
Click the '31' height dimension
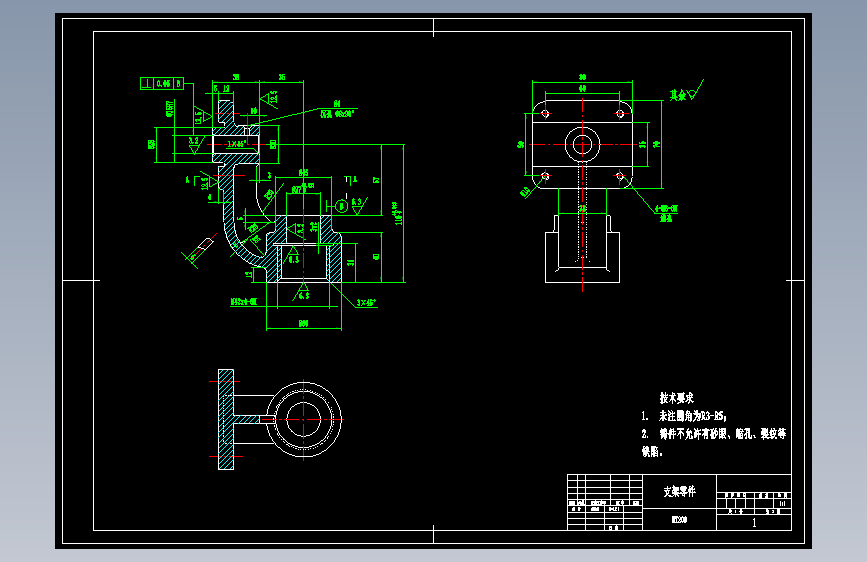[x=350, y=262]
